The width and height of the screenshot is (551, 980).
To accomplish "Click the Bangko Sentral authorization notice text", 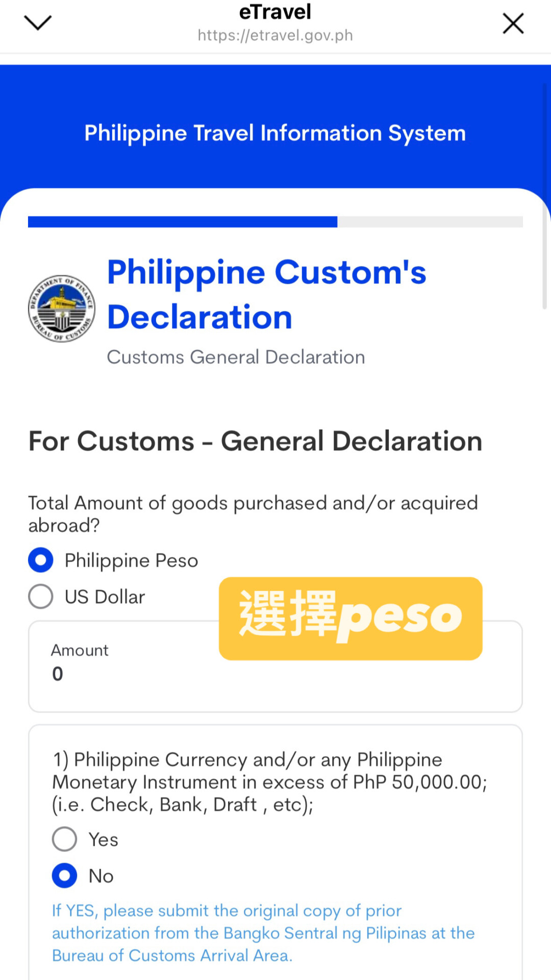I will coord(263,933).
